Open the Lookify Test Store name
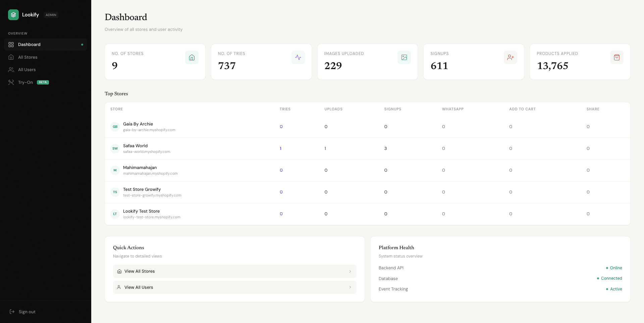Screen dimensions: 644x323 pyautogui.click(x=141, y=211)
